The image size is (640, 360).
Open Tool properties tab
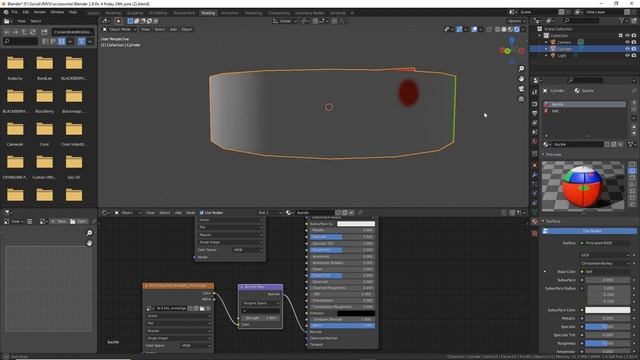535,93
